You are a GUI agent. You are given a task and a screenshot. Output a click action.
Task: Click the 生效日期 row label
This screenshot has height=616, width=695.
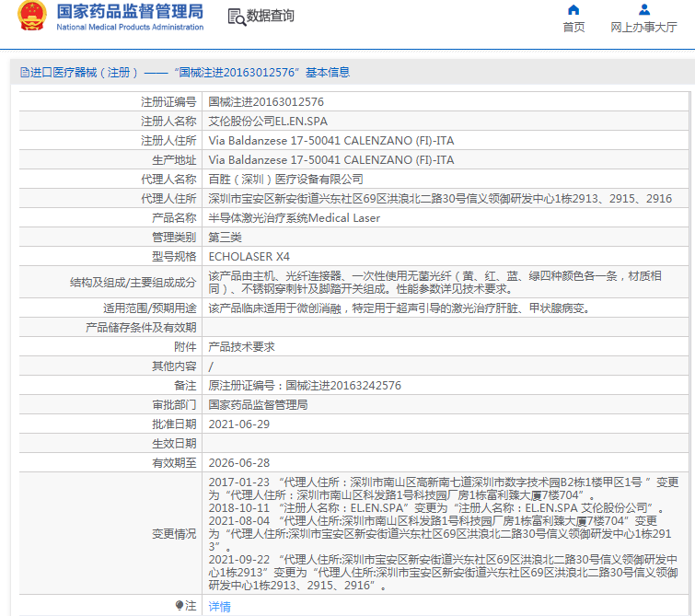[174, 444]
